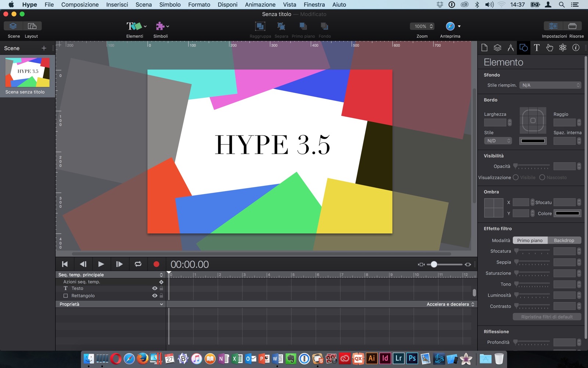The width and height of the screenshot is (588, 368).
Task: Open the Elementi insert menu
Action: (136, 26)
